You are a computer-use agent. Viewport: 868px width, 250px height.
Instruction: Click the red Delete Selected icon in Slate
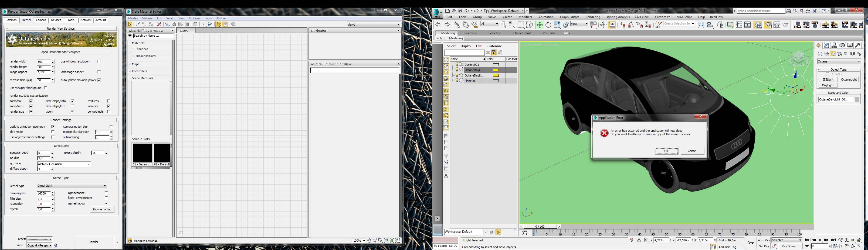pyautogui.click(x=160, y=24)
